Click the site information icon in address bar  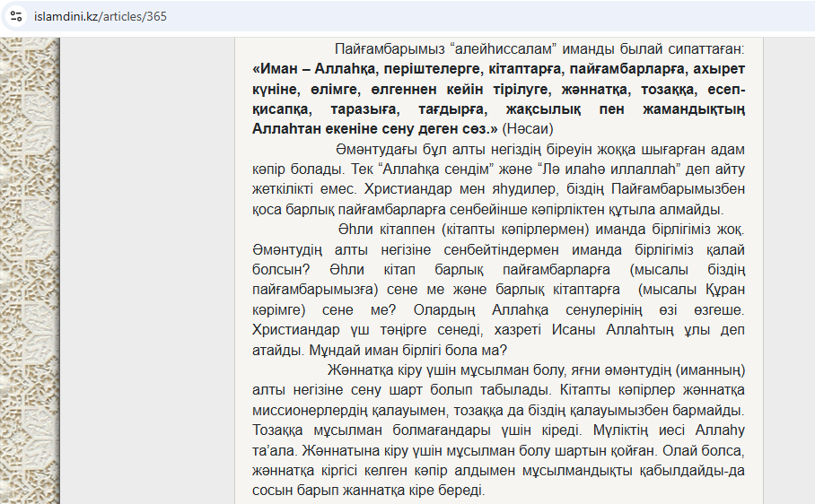(16, 16)
